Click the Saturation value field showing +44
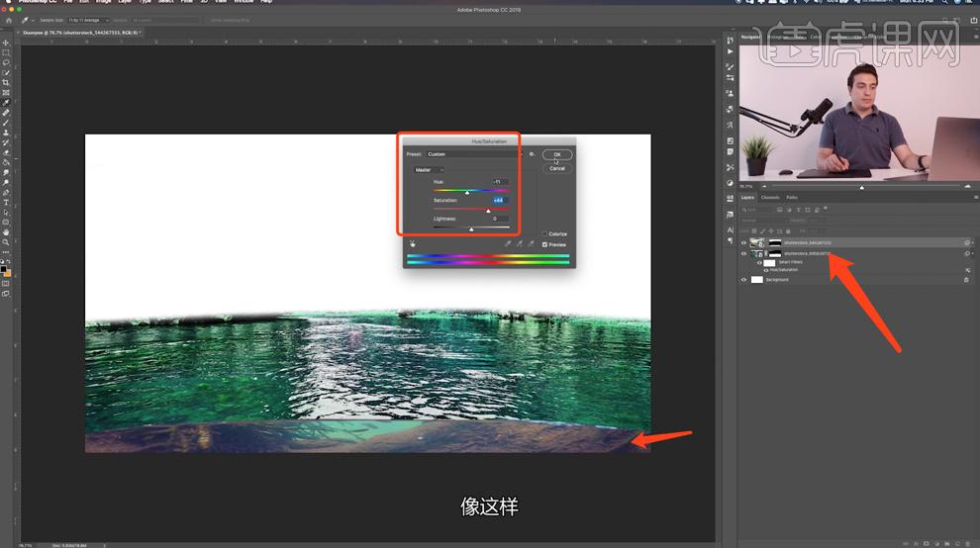The width and height of the screenshot is (980, 548). point(499,200)
